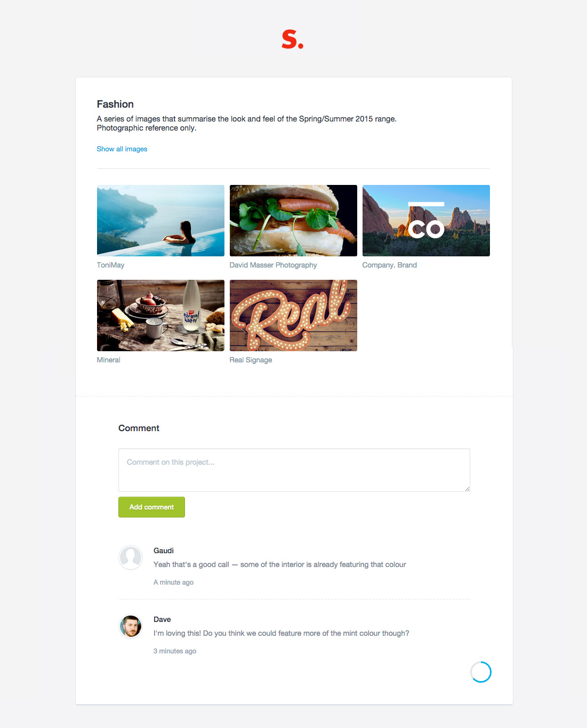Image resolution: width=587 pixels, height=728 pixels.
Task: Submit with the Add comment button
Action: click(151, 507)
